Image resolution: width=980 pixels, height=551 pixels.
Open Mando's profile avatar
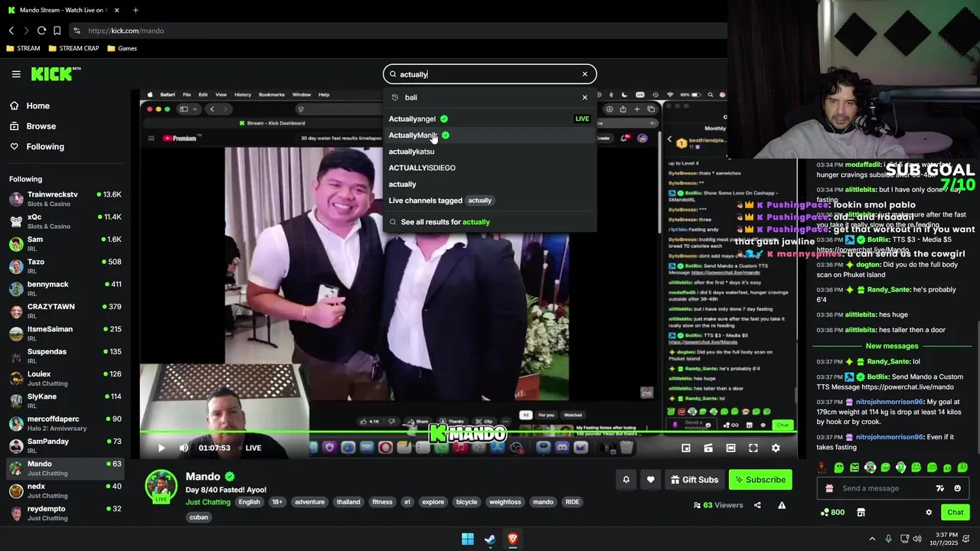162,487
